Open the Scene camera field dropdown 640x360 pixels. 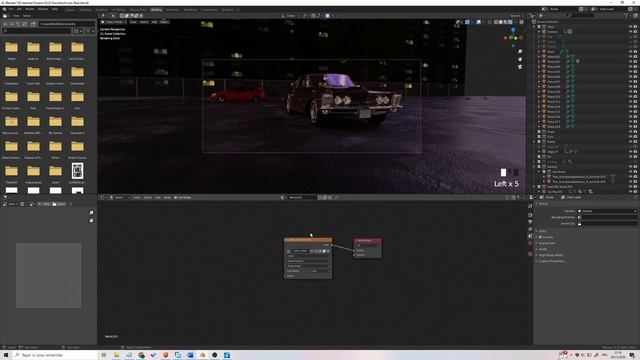[607, 211]
